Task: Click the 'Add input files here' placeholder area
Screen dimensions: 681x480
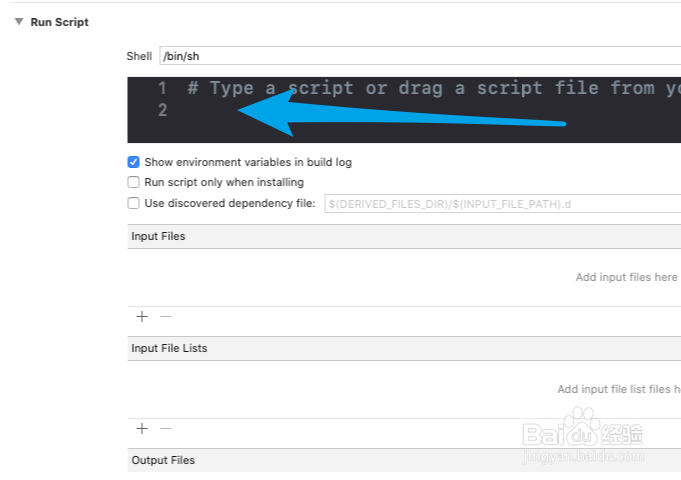Action: (x=626, y=277)
